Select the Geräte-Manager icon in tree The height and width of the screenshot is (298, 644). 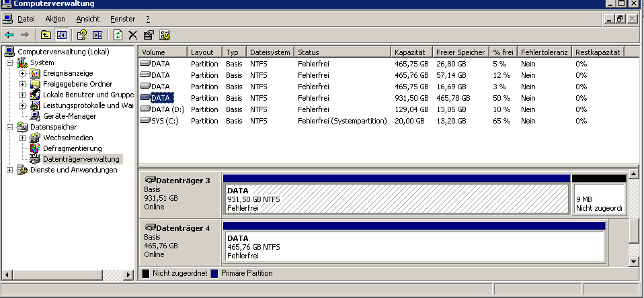(36, 116)
